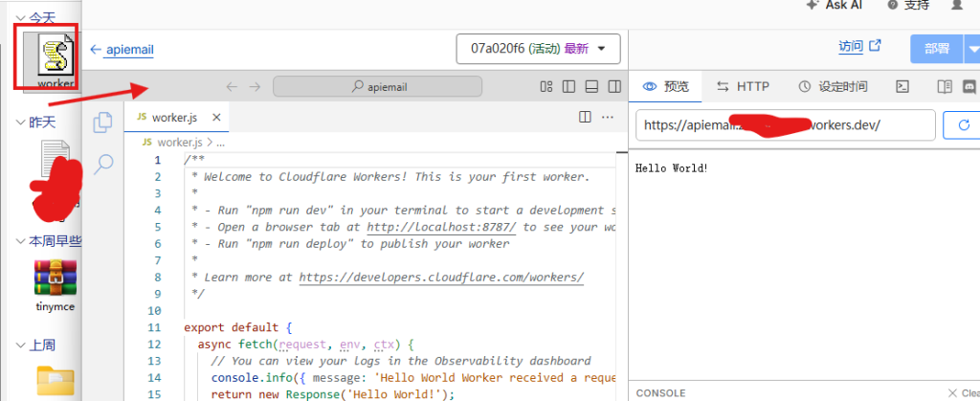Expand the 07a020f6 version dropdown
The image size is (980, 401).
(539, 49)
